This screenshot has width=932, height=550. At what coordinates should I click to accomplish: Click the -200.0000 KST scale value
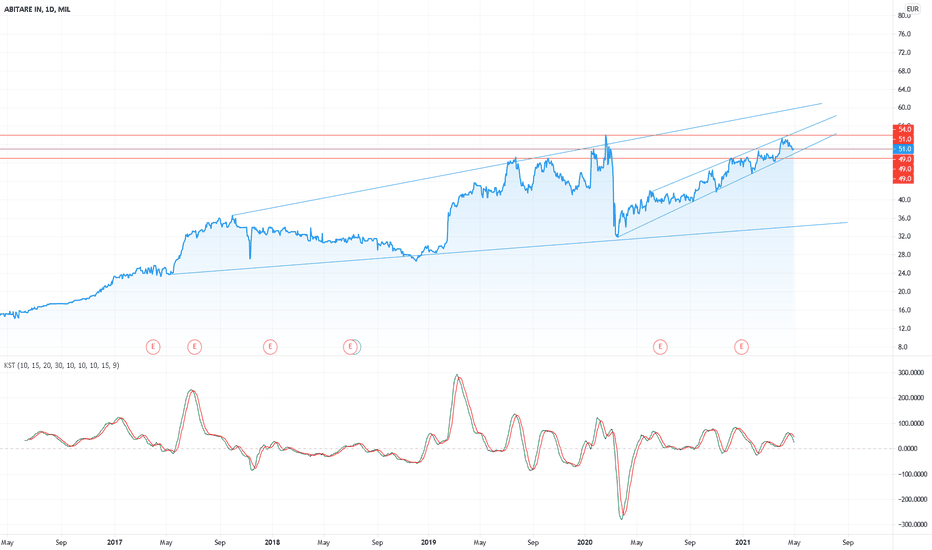pos(911,499)
